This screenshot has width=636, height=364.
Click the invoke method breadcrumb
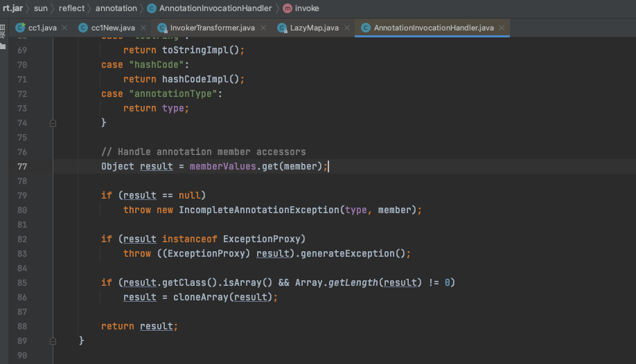(x=307, y=8)
